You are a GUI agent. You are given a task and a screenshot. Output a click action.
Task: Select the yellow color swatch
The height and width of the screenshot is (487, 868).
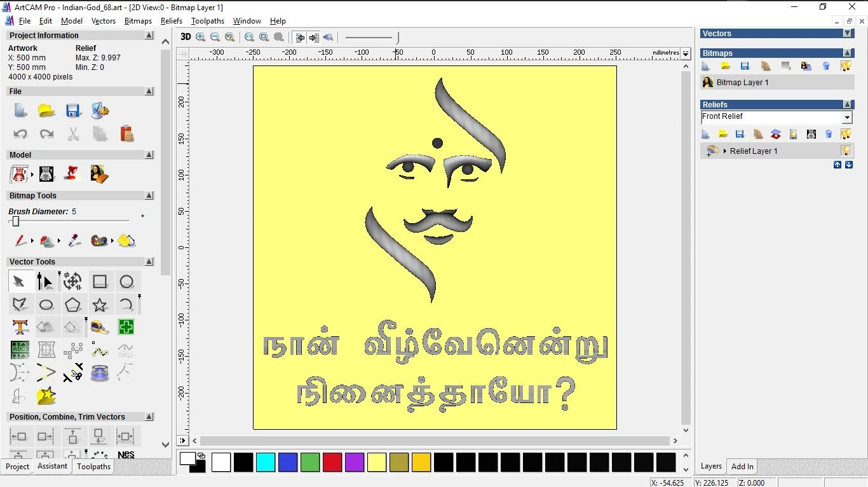pos(377,462)
